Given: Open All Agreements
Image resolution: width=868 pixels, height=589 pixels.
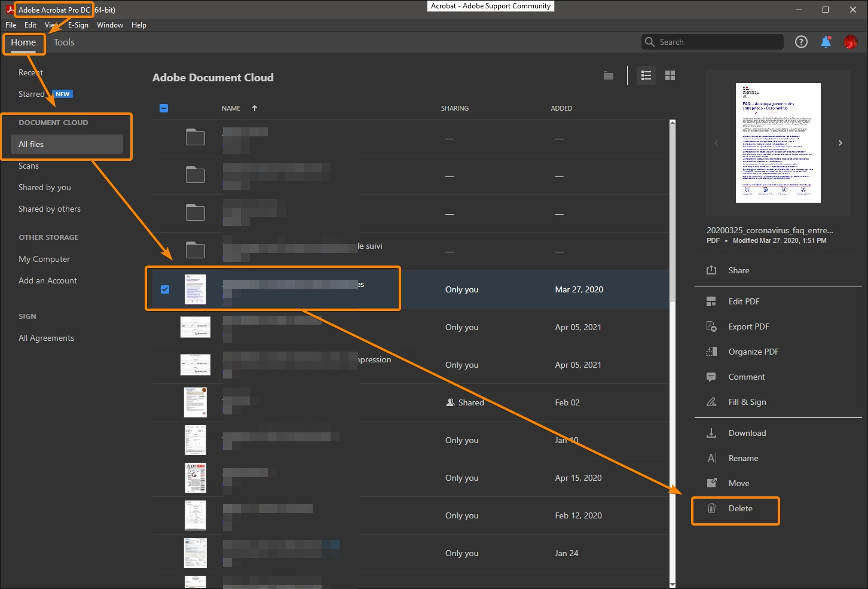Looking at the screenshot, I should coord(47,338).
